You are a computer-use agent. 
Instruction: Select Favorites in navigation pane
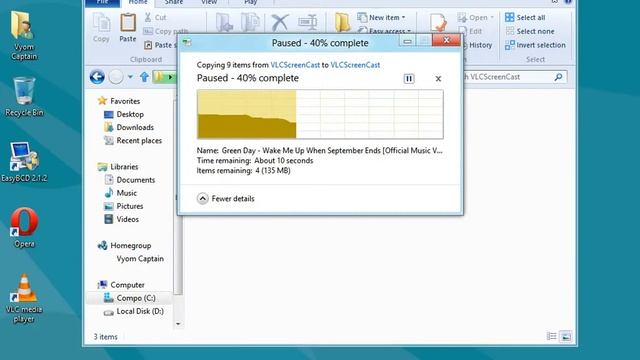[119, 101]
